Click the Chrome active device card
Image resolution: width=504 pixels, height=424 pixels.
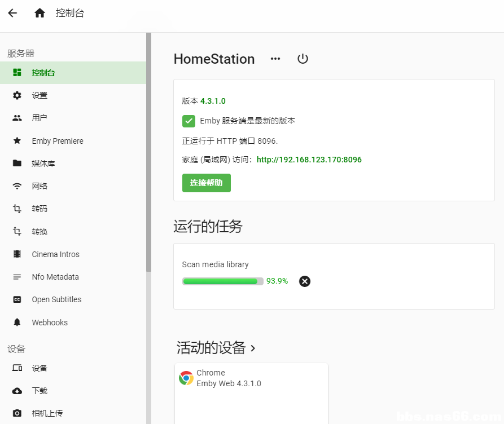pyautogui.click(x=251, y=394)
